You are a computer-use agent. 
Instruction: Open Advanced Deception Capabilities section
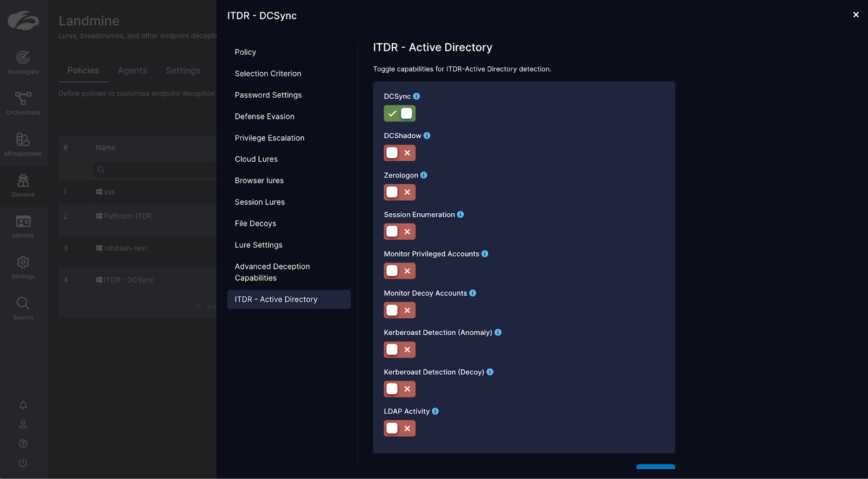click(x=272, y=272)
